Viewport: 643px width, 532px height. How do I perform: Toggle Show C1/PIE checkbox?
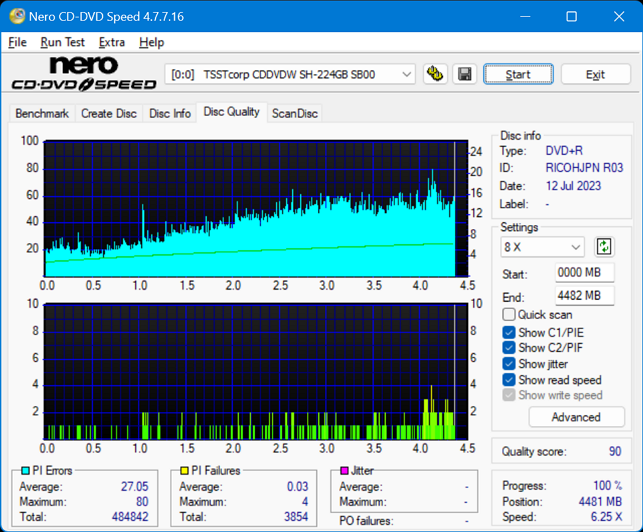(x=508, y=333)
